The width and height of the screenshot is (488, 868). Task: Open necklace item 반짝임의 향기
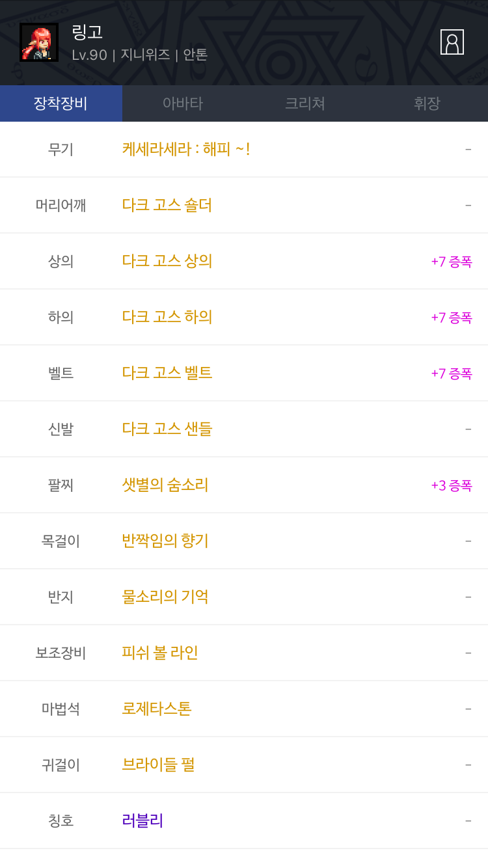[x=165, y=541]
